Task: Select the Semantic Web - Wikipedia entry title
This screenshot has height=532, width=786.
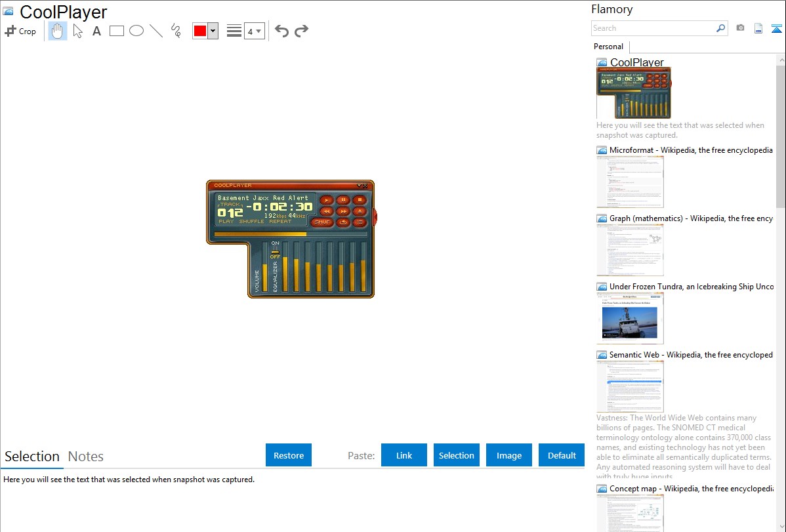Action: [691, 354]
